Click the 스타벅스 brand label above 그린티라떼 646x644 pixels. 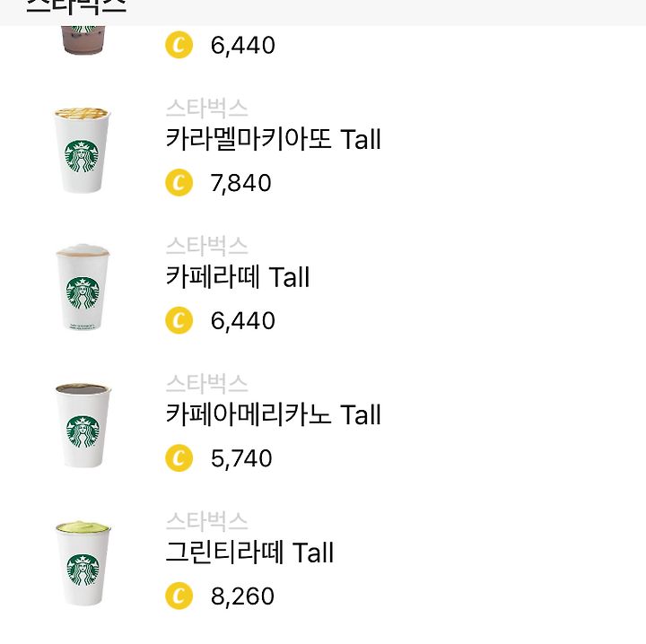[x=207, y=521]
